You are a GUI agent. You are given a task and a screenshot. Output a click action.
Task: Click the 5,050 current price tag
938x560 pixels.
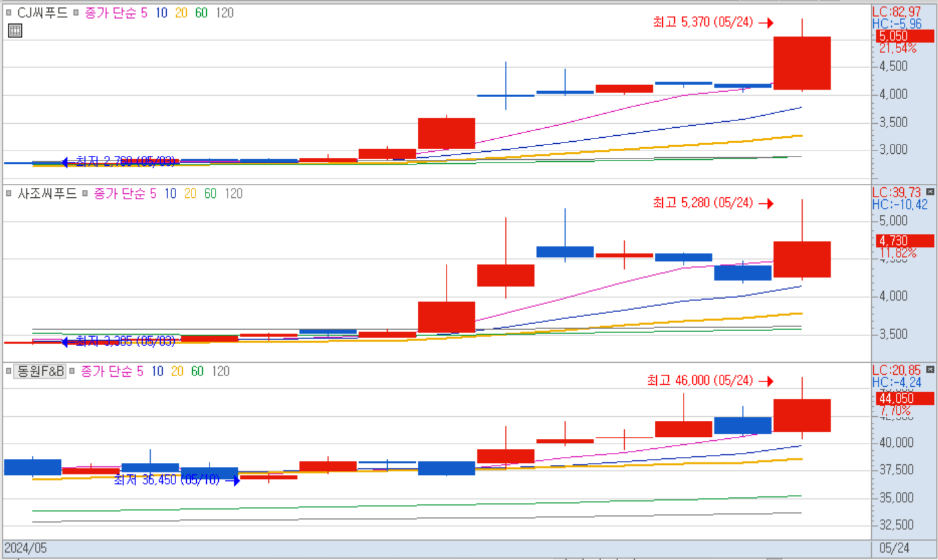tap(905, 36)
